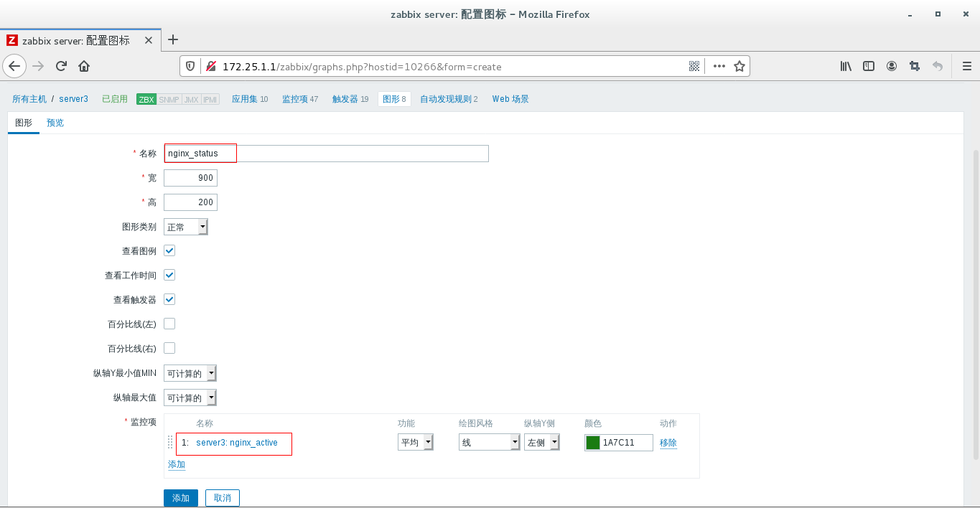Open the 自动发现规则 2 section
980x508 pixels.
coord(449,99)
